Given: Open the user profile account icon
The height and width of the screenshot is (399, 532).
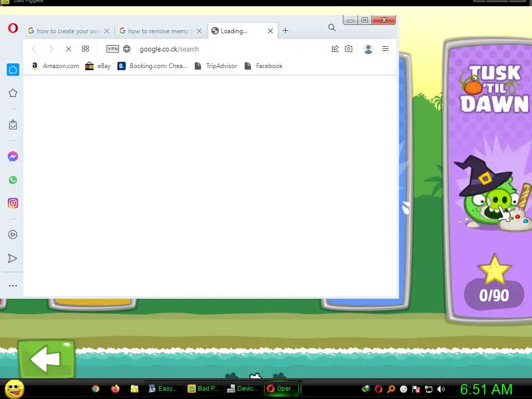Looking at the screenshot, I should (x=368, y=49).
